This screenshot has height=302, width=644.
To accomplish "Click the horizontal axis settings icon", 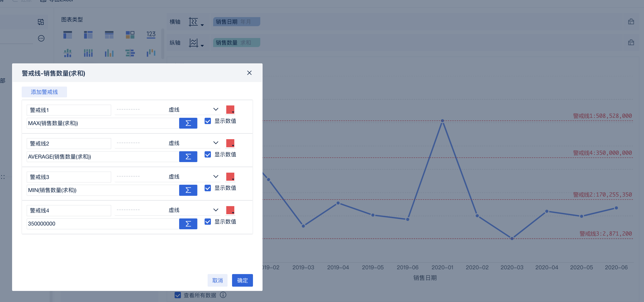I will pyautogui.click(x=196, y=22).
